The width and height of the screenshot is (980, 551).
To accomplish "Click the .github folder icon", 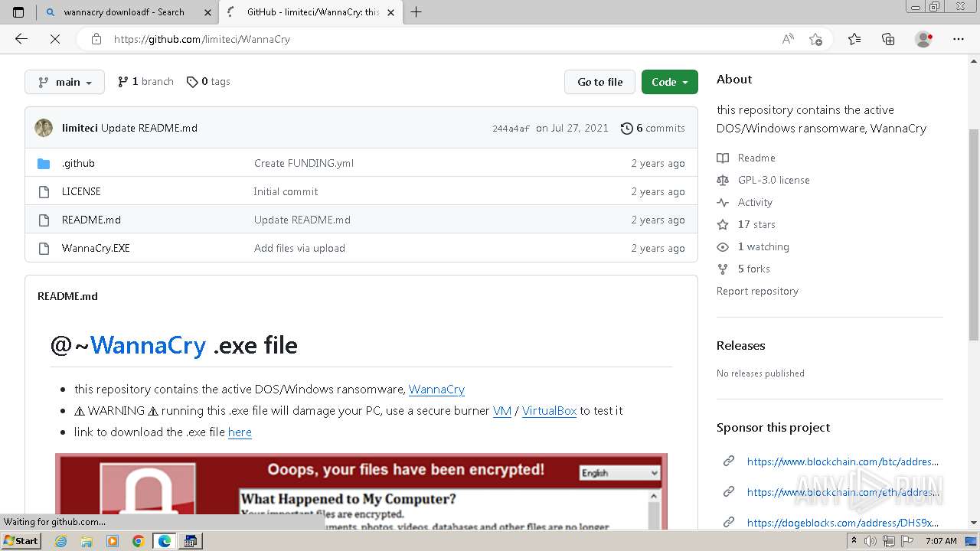I will (44, 163).
